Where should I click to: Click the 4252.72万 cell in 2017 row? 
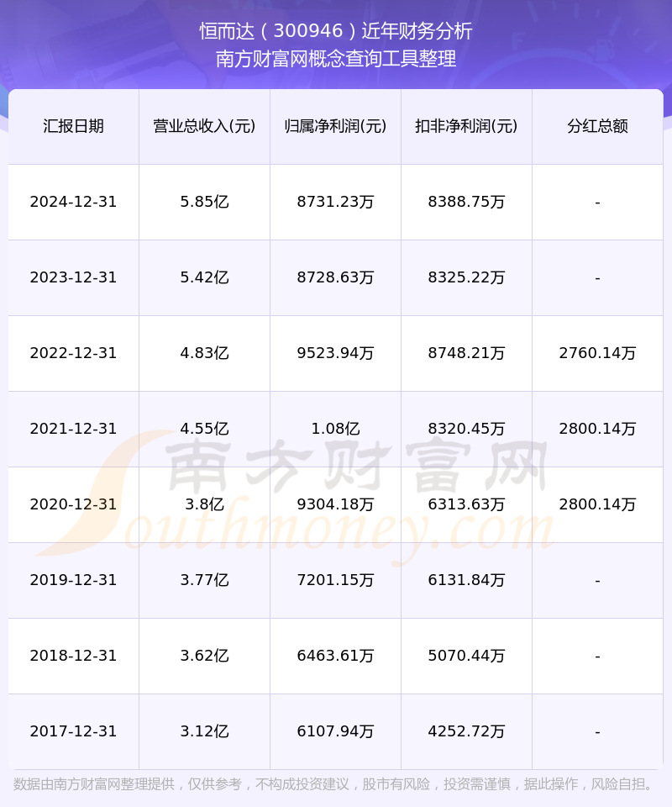466,731
